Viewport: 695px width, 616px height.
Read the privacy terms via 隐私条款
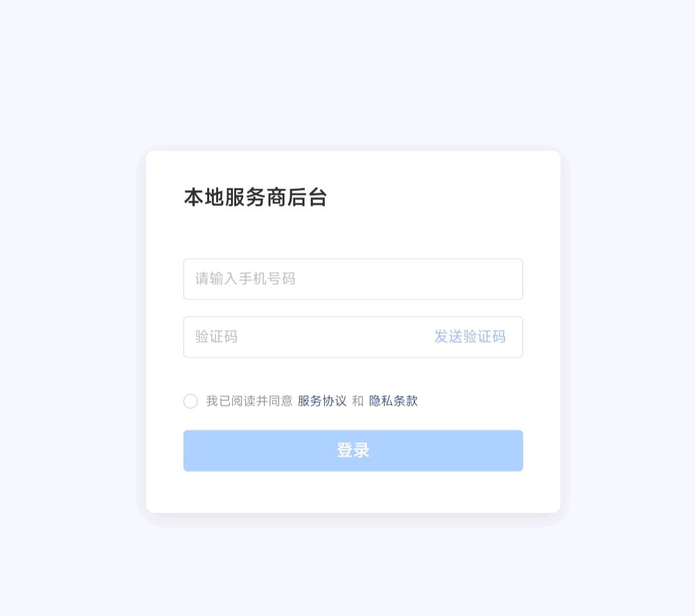point(393,401)
